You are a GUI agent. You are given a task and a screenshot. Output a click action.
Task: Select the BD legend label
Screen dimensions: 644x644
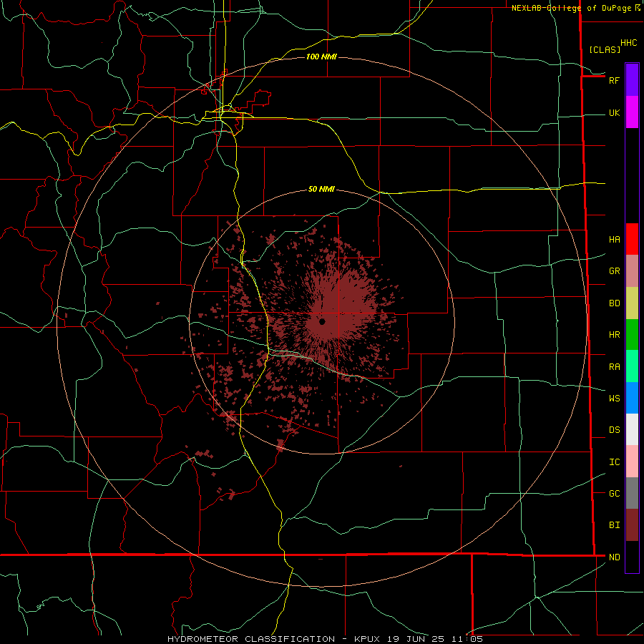click(x=614, y=303)
